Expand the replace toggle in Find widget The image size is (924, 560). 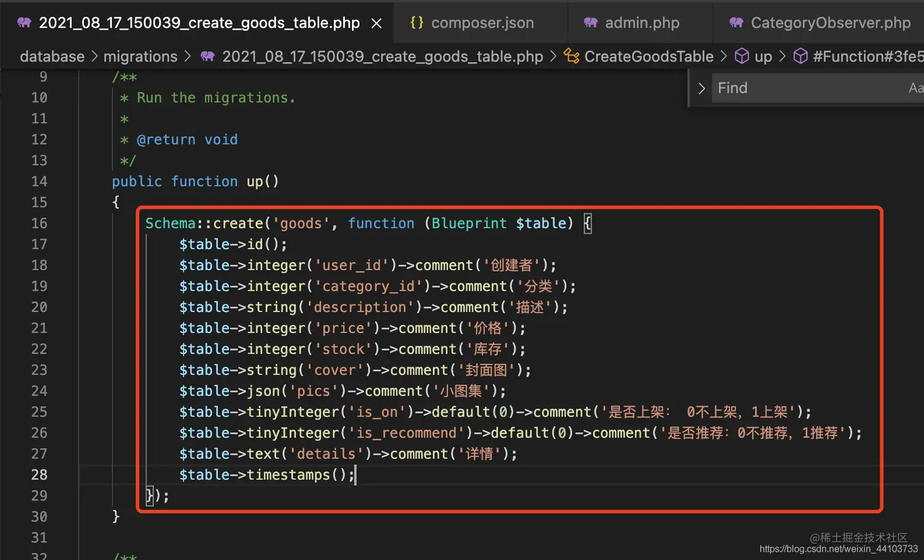pyautogui.click(x=702, y=88)
